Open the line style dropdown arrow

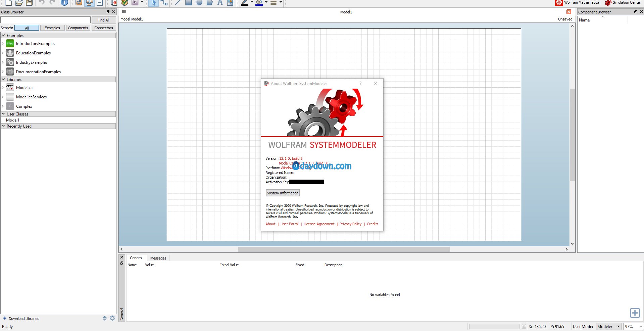(281, 2)
